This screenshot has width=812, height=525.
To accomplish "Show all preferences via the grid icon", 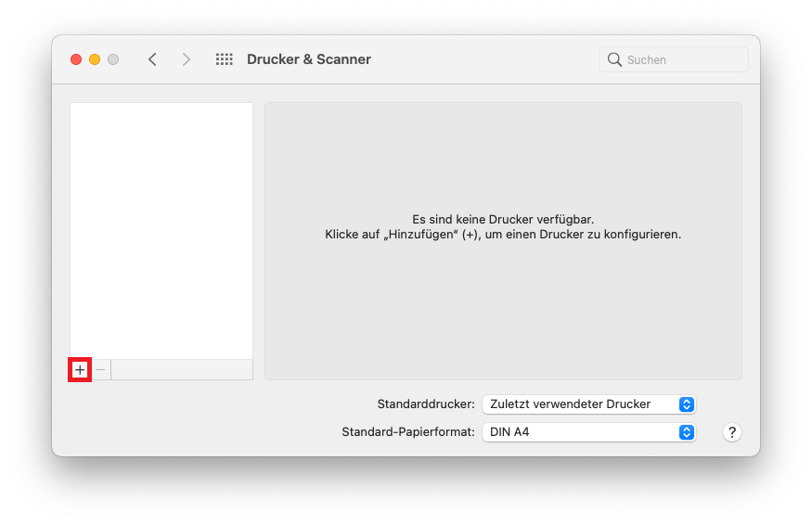I will (x=224, y=59).
